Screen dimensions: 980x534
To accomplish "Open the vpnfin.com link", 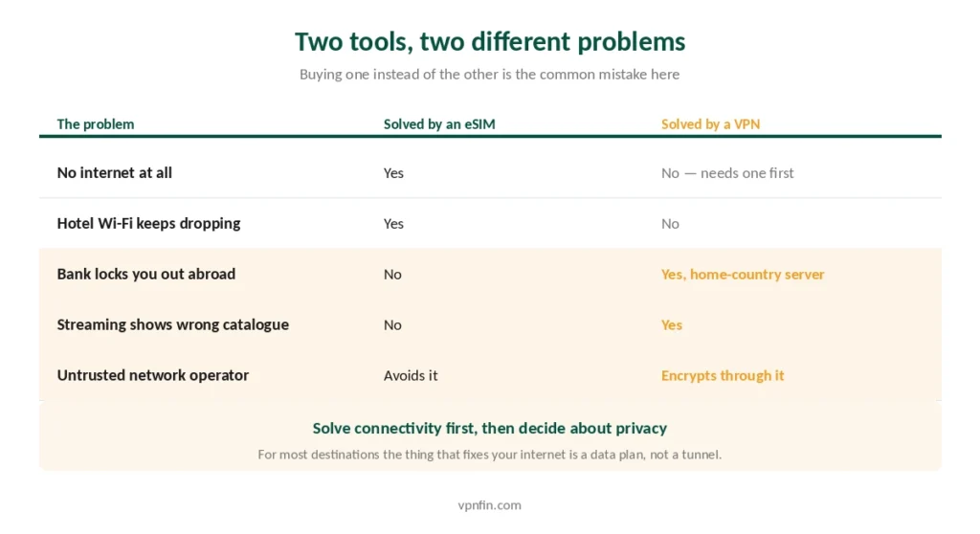I will coord(489,505).
